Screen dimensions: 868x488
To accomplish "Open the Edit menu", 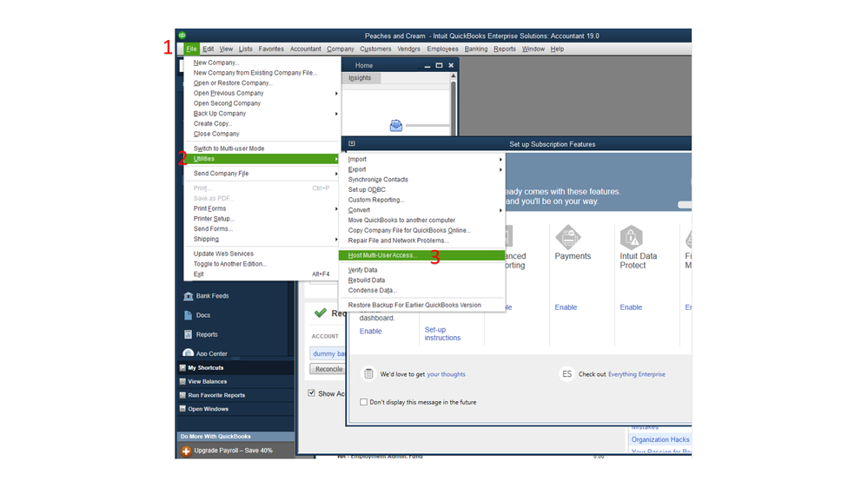I will tap(209, 49).
